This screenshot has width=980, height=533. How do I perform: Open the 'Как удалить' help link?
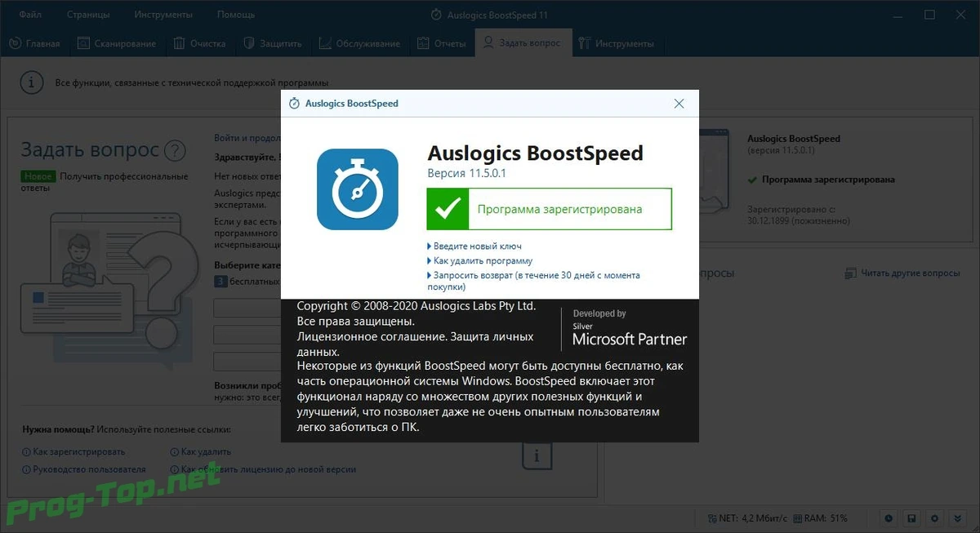(x=200, y=451)
